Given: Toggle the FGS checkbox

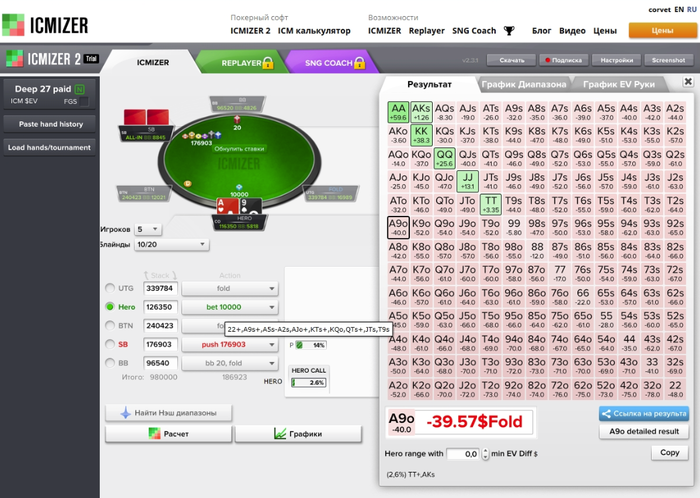Looking at the screenshot, I should click(84, 101).
